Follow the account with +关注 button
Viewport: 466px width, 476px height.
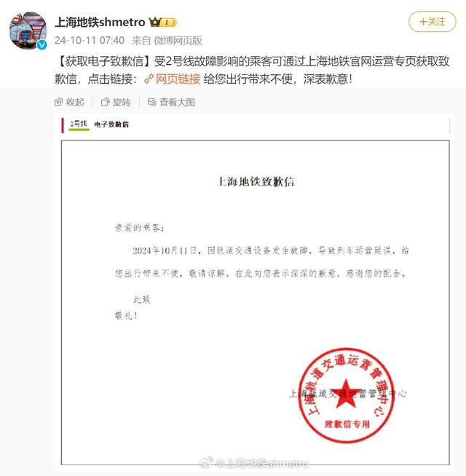[432, 22]
